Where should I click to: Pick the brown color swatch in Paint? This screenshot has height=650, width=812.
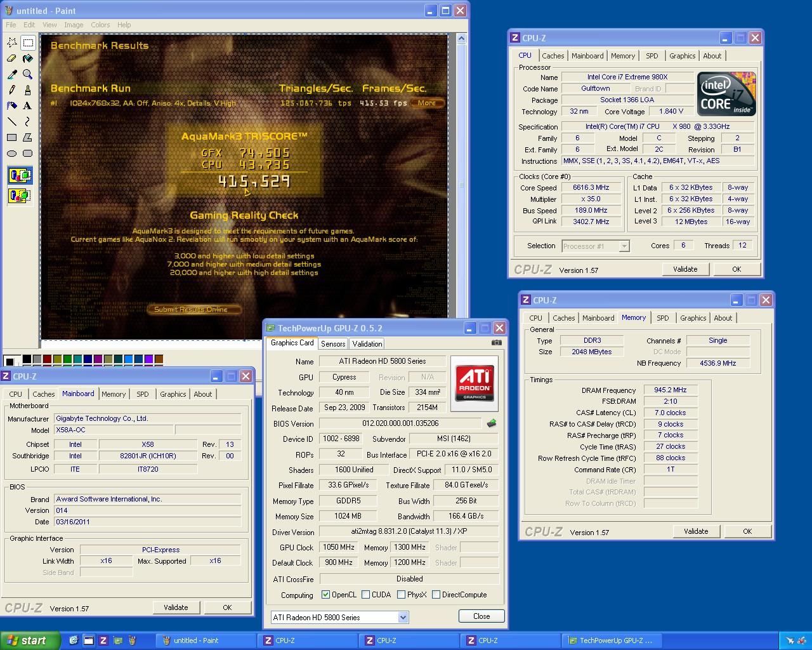(159, 360)
